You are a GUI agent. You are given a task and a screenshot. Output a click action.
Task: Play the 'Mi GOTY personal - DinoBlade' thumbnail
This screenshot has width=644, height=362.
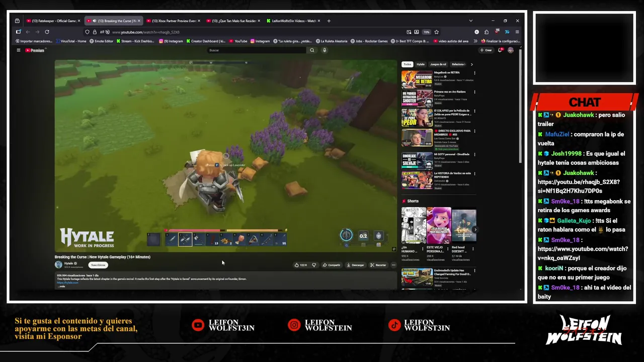point(417,161)
